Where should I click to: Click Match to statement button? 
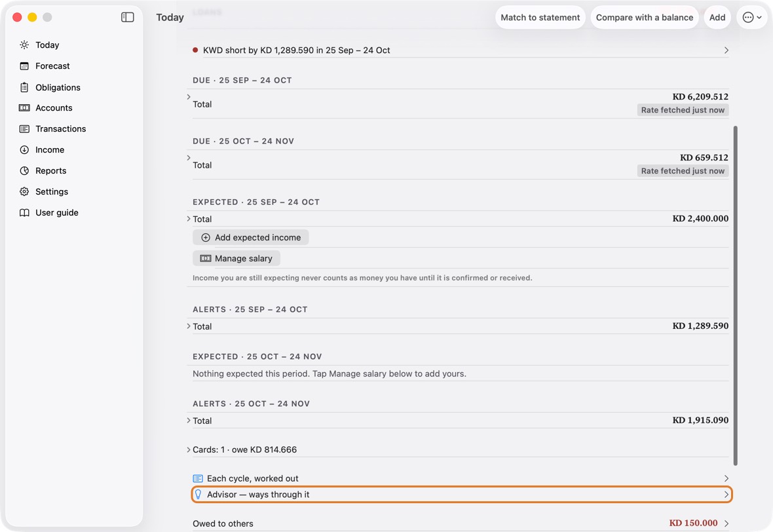click(540, 17)
